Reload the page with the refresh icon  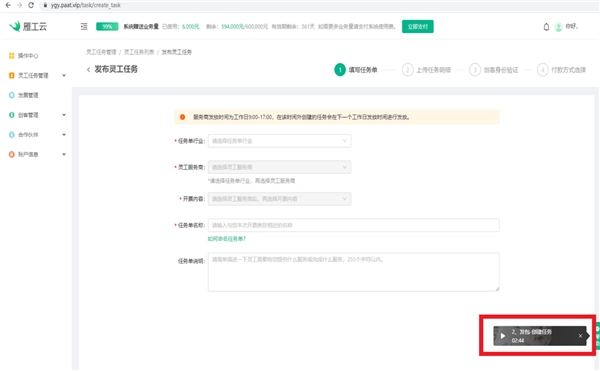[x=31, y=5]
